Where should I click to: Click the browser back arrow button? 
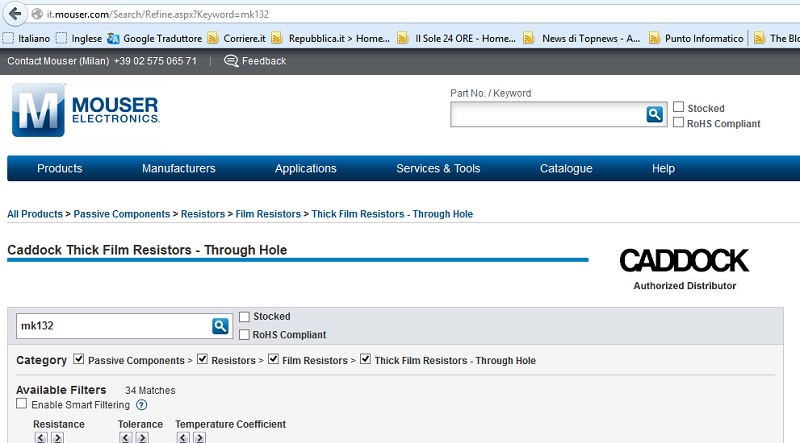pyautogui.click(x=15, y=14)
